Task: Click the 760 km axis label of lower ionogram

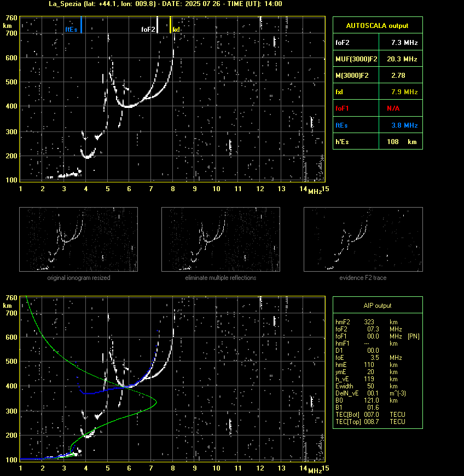Action: click(11, 298)
